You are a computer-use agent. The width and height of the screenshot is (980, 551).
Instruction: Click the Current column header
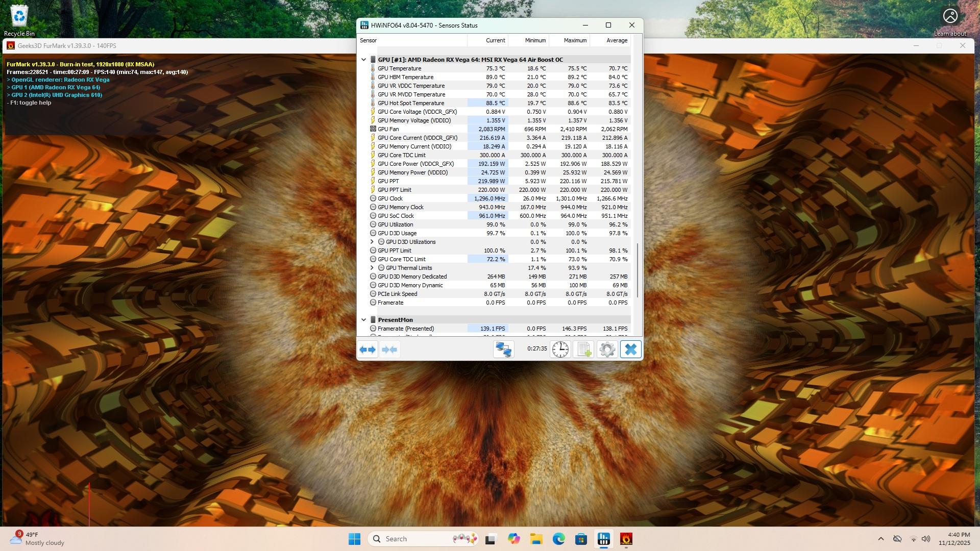point(487,40)
